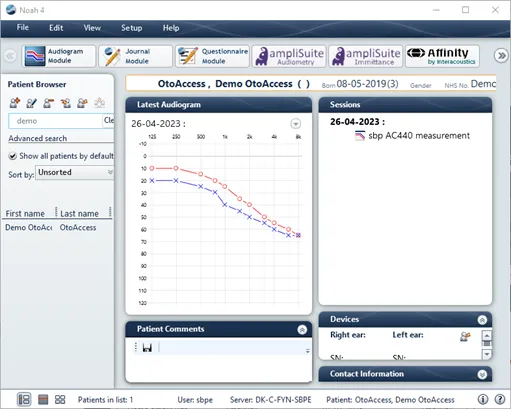Launch the Audiogram Module
511x409 pixels.
coord(59,56)
